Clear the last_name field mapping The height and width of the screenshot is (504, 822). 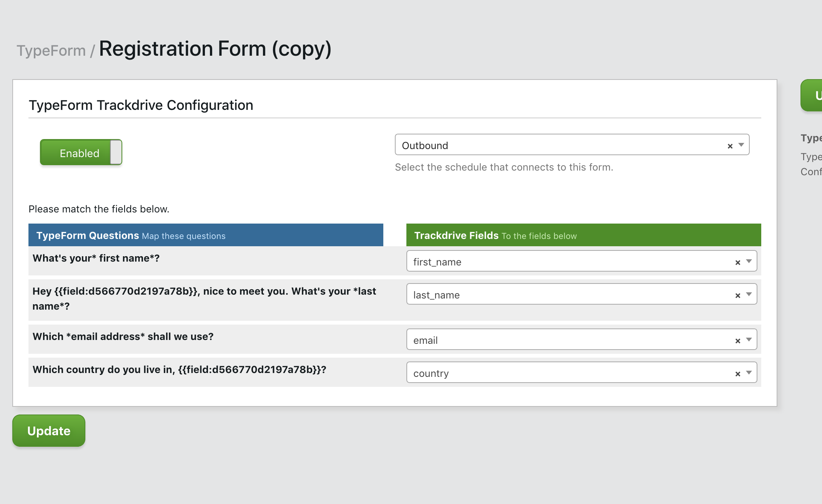tap(737, 296)
